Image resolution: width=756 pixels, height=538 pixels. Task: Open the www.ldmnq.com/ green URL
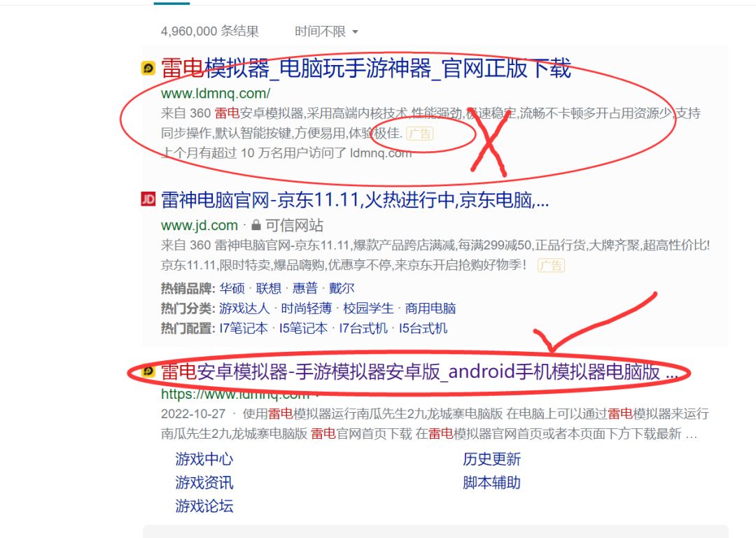(216, 93)
